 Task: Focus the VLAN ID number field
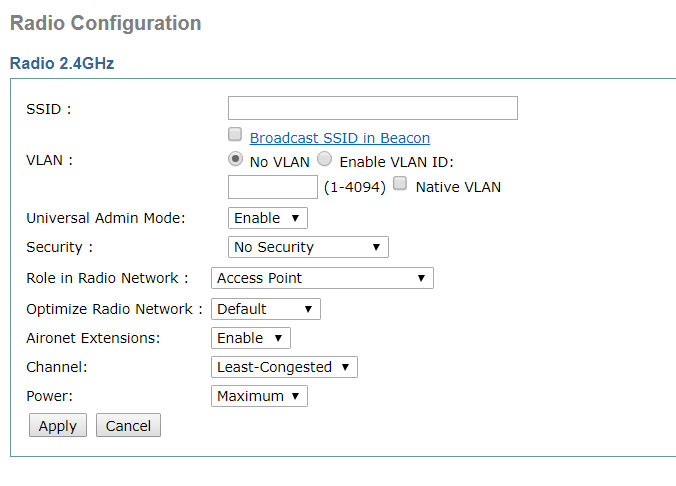[273, 187]
